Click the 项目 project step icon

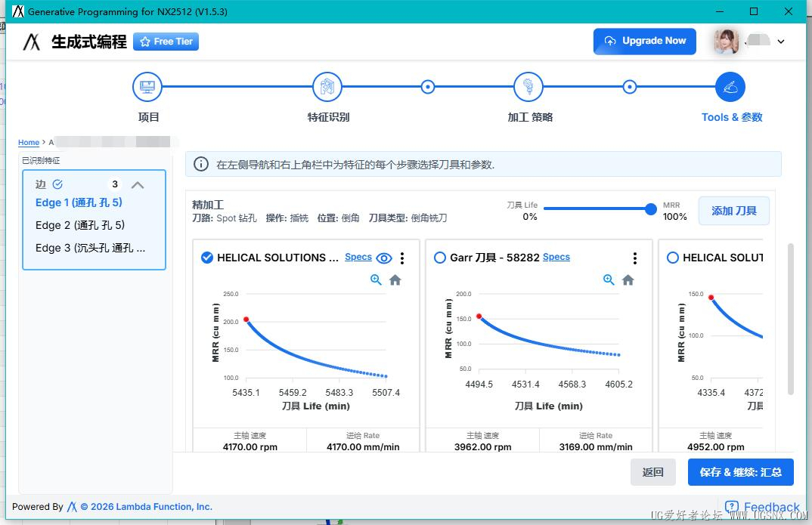147,87
